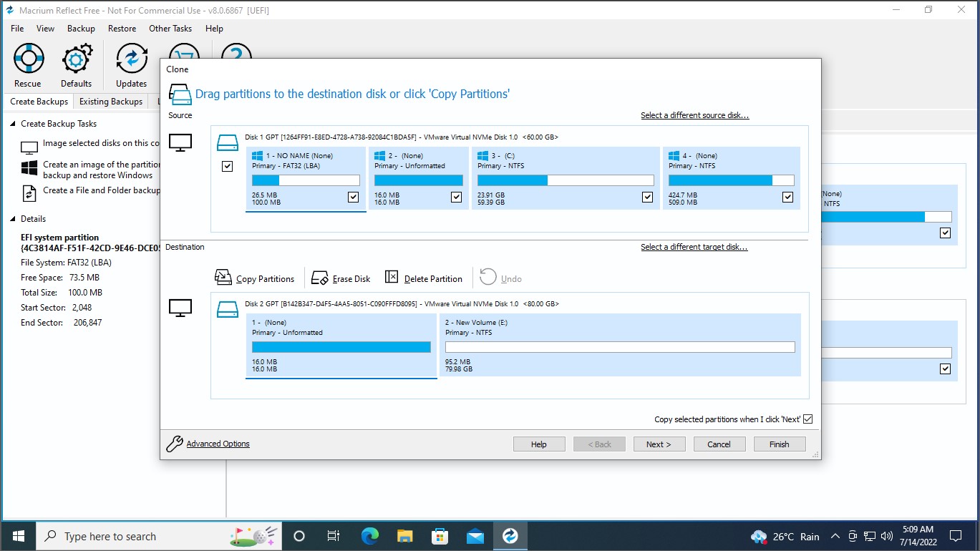Click the destination Disk 2 drive icon
Screen dimensions: 980x551
click(x=228, y=309)
